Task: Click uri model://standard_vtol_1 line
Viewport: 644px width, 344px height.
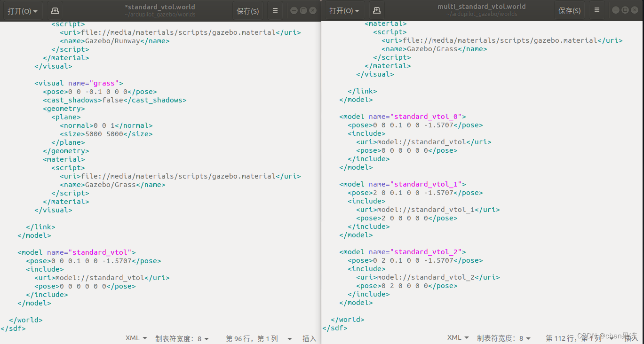Action: 428,210
